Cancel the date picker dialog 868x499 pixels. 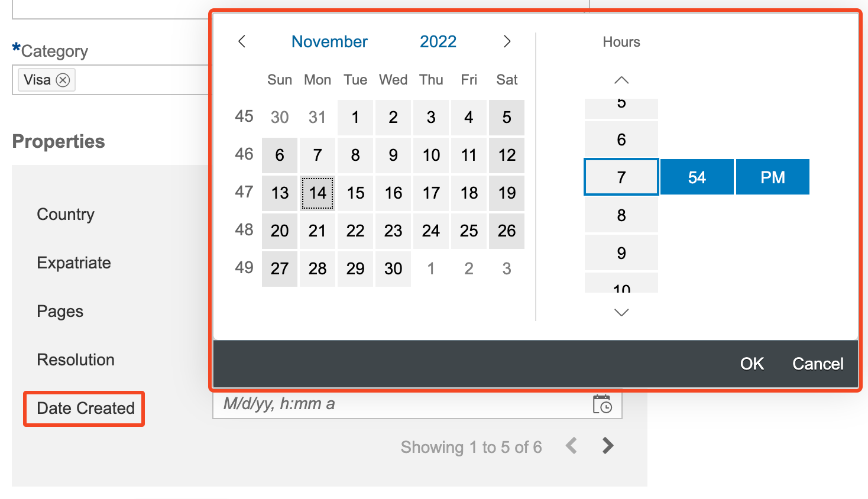click(x=818, y=364)
